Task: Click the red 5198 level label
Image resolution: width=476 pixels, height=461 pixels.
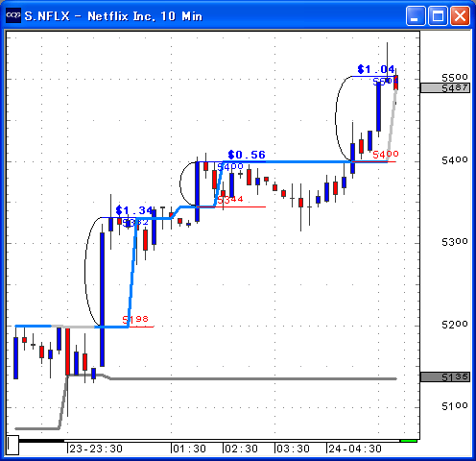Action: (x=135, y=319)
